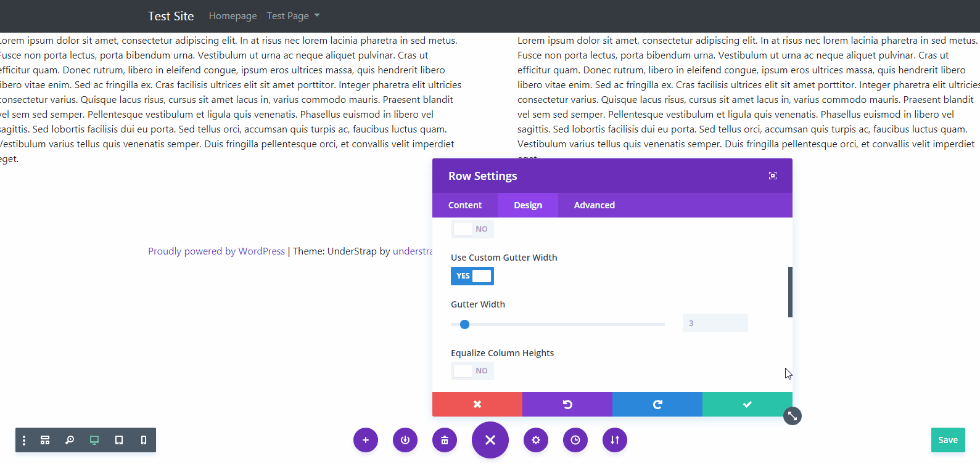This screenshot has width=980, height=464.
Task: Open editing history clock icon
Action: click(575, 440)
